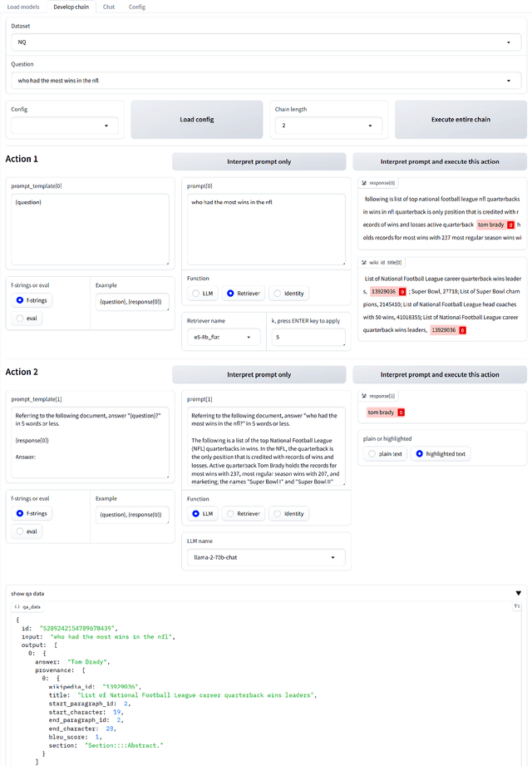This screenshot has width=532, height=766.
Task: Select the Retriever function in Action 1
Action: click(x=232, y=293)
